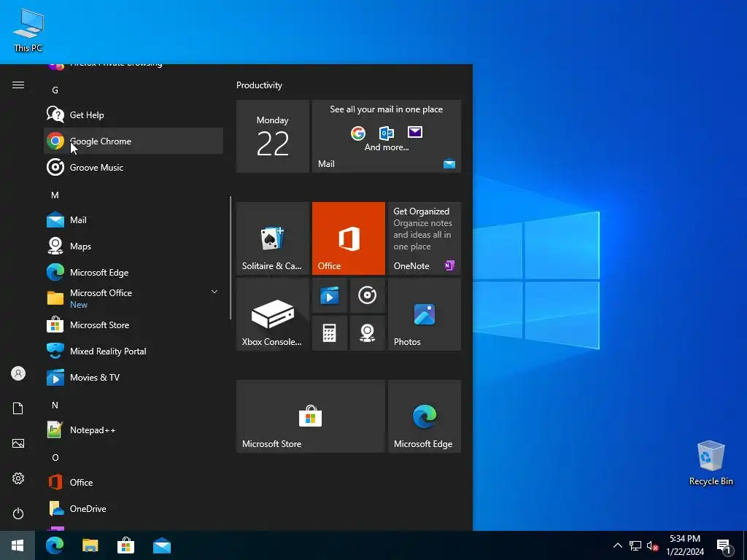The image size is (747, 560).
Task: Open the Photos tile
Action: click(425, 314)
